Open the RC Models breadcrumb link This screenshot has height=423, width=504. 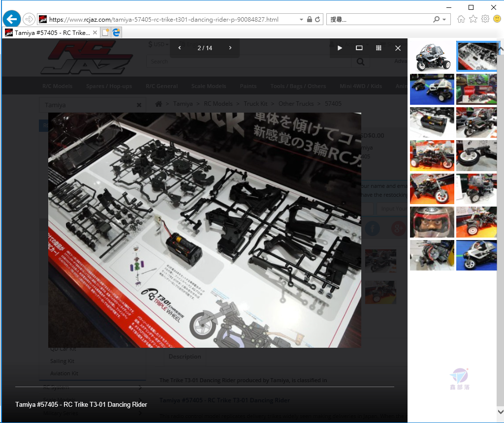[218, 104]
